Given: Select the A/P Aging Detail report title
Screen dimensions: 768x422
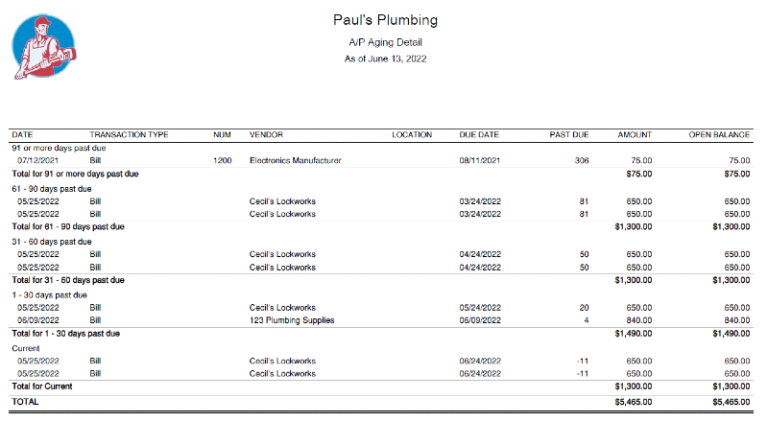Looking at the screenshot, I should point(384,43).
